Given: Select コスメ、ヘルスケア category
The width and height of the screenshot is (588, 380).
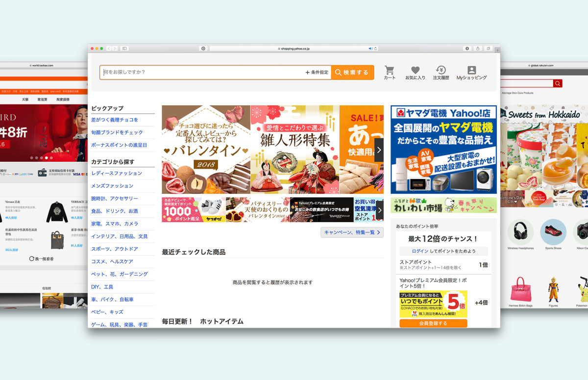Looking at the screenshot, I should tap(112, 262).
